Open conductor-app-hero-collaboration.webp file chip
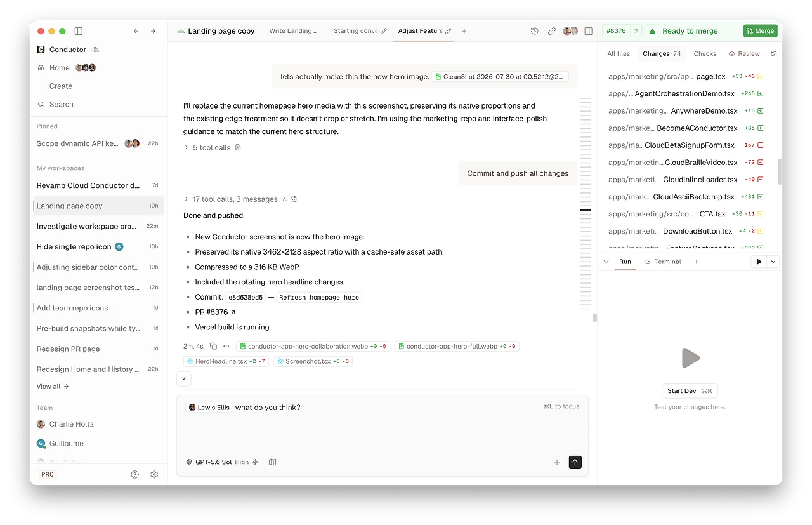 311,346
